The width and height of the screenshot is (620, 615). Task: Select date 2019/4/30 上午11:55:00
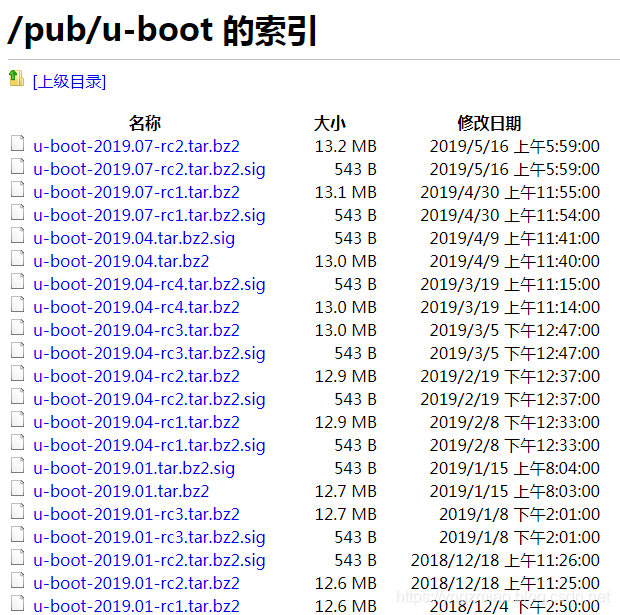[510, 192]
